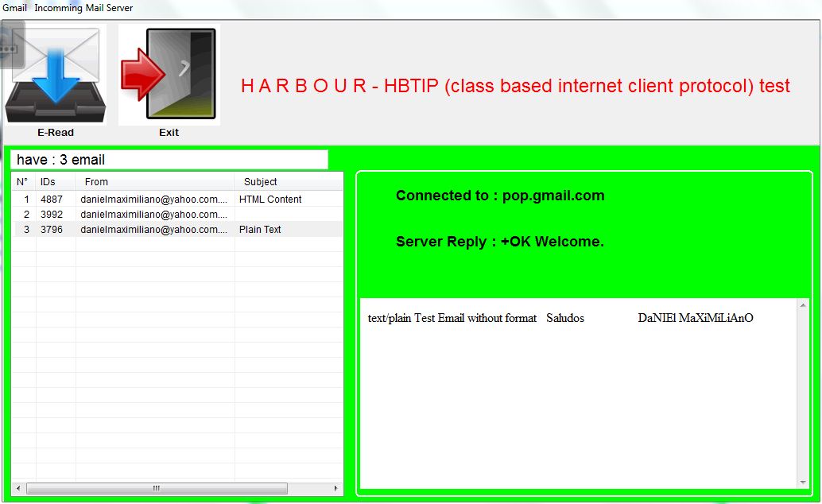Open the Incomming Mail Server menu

coord(82,6)
